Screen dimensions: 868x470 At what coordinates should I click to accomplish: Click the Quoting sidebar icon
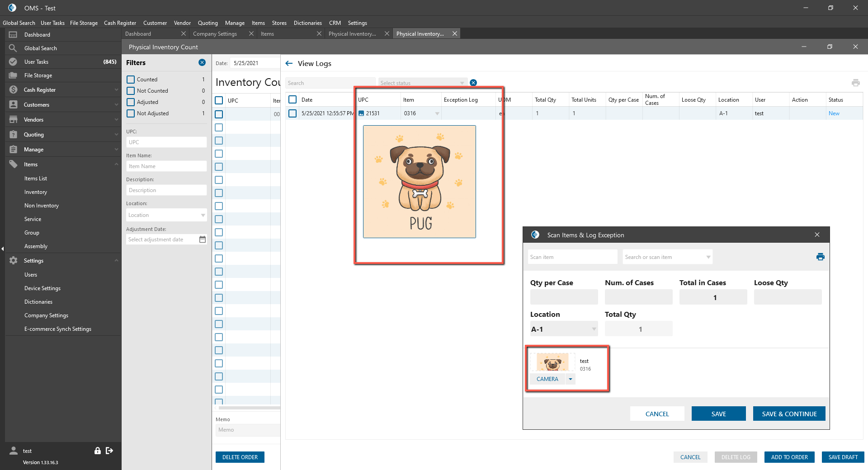tap(13, 135)
